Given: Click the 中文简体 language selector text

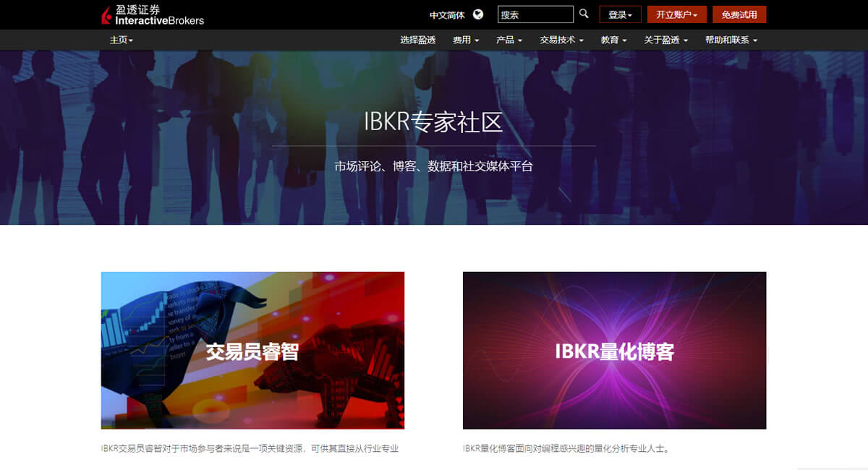Looking at the screenshot, I should (x=447, y=15).
